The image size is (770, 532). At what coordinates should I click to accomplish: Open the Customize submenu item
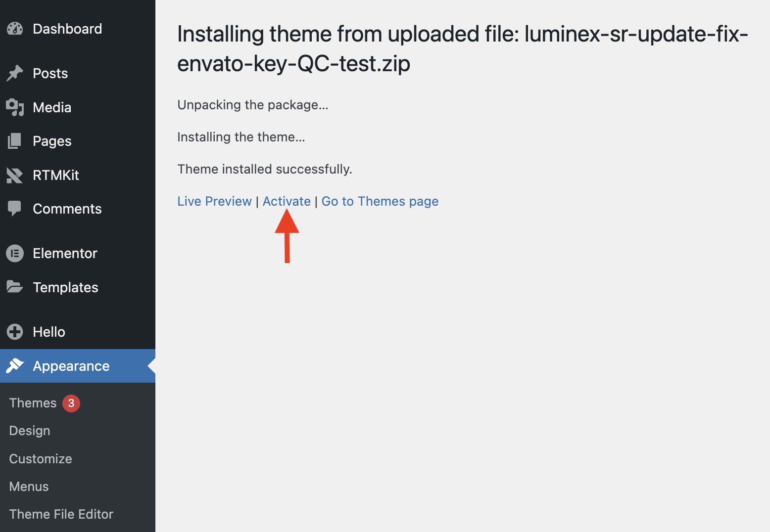(x=41, y=459)
